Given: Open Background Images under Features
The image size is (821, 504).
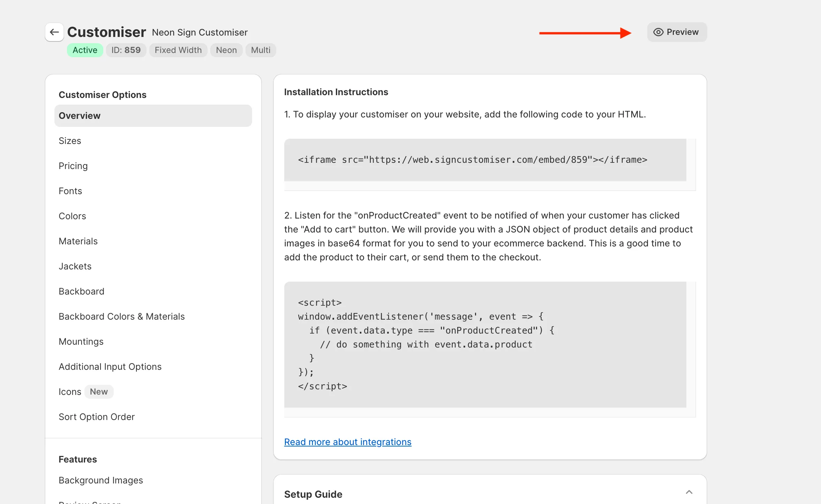Looking at the screenshot, I should 101,480.
